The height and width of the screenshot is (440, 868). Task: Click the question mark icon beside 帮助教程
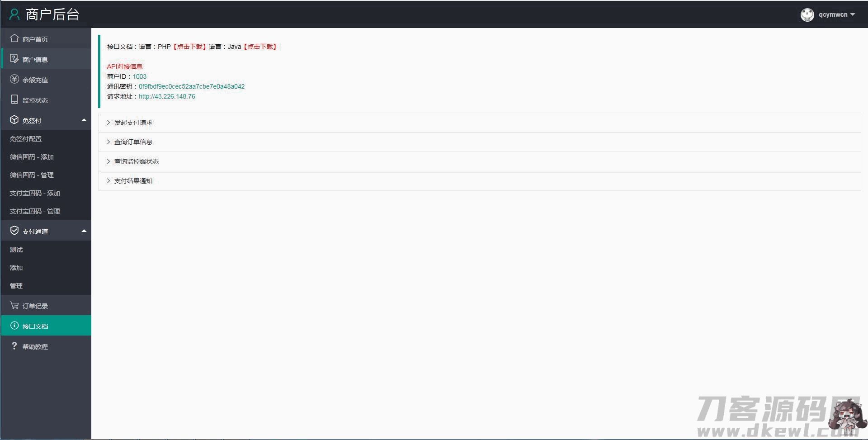[x=14, y=346]
